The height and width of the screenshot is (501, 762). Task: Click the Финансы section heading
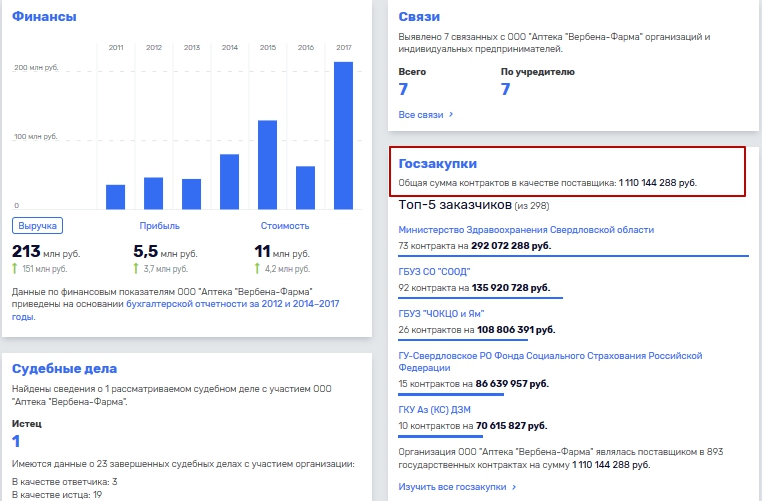tap(44, 16)
